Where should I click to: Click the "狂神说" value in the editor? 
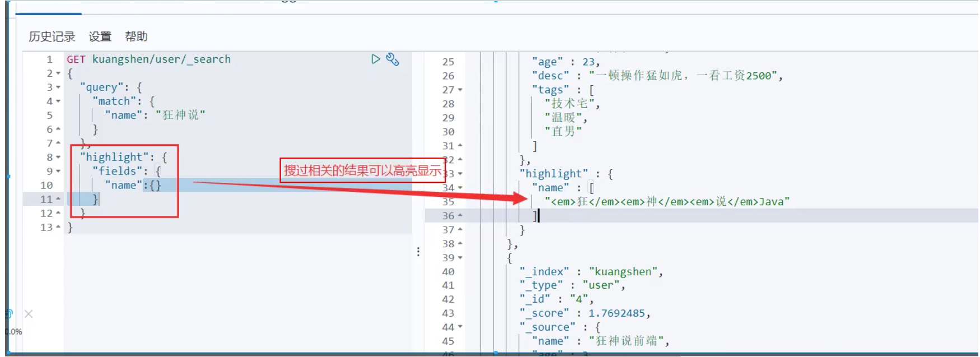click(180, 115)
